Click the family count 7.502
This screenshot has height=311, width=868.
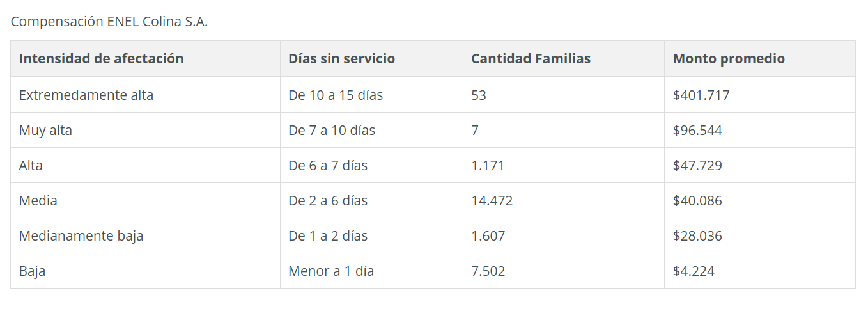coord(488,271)
